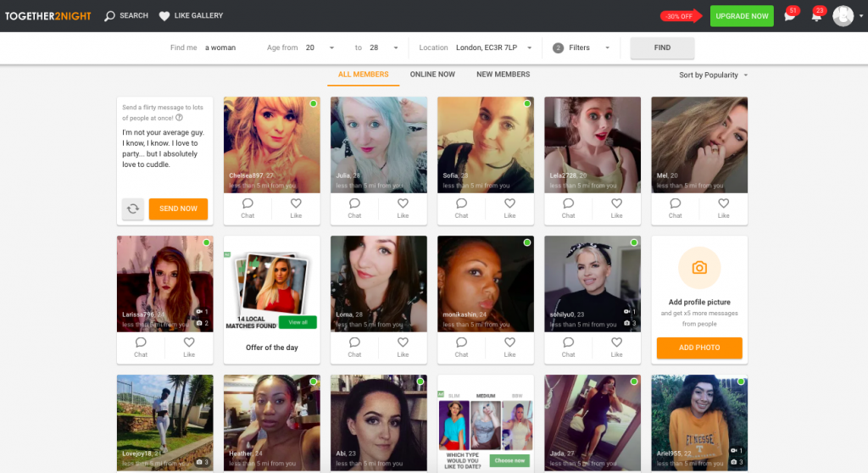Open the Sort by Popularity dropdown

point(714,75)
